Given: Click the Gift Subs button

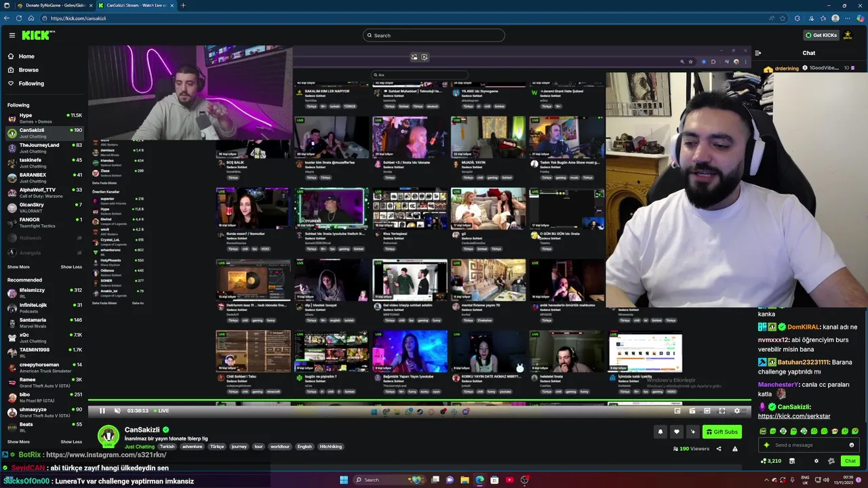Looking at the screenshot, I should (722, 432).
